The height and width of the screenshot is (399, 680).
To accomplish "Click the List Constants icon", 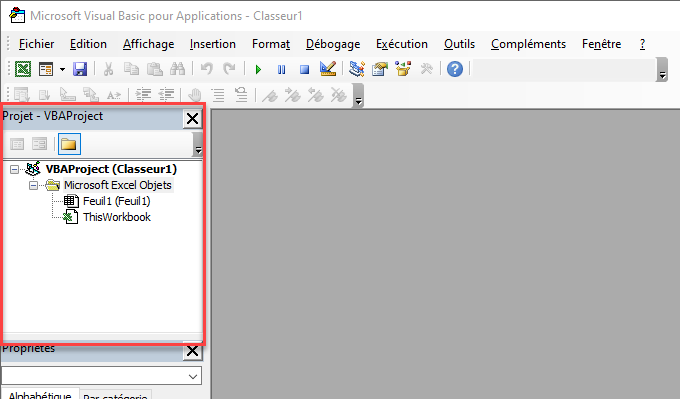I will (x=44, y=95).
